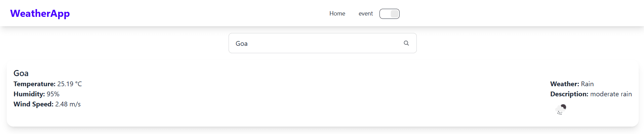This screenshot has width=644, height=134.
Task: Click the Humidity 95% reading
Action: [x=36, y=94]
